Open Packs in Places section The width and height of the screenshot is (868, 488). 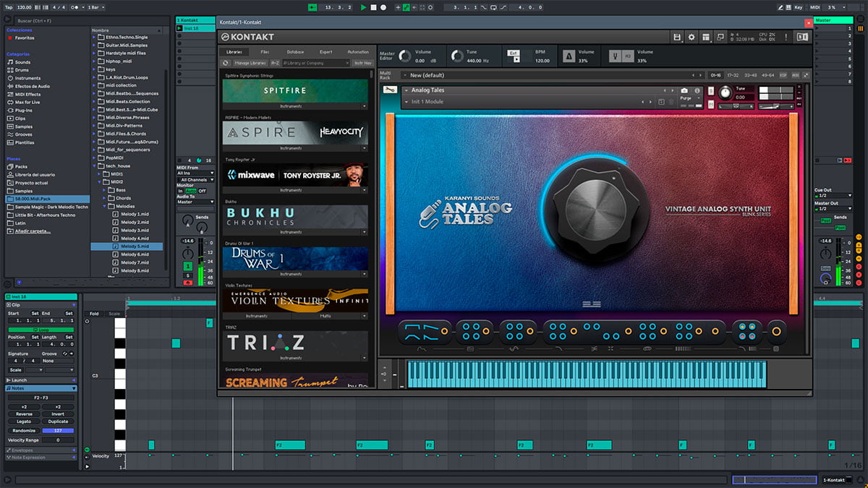pos(21,166)
